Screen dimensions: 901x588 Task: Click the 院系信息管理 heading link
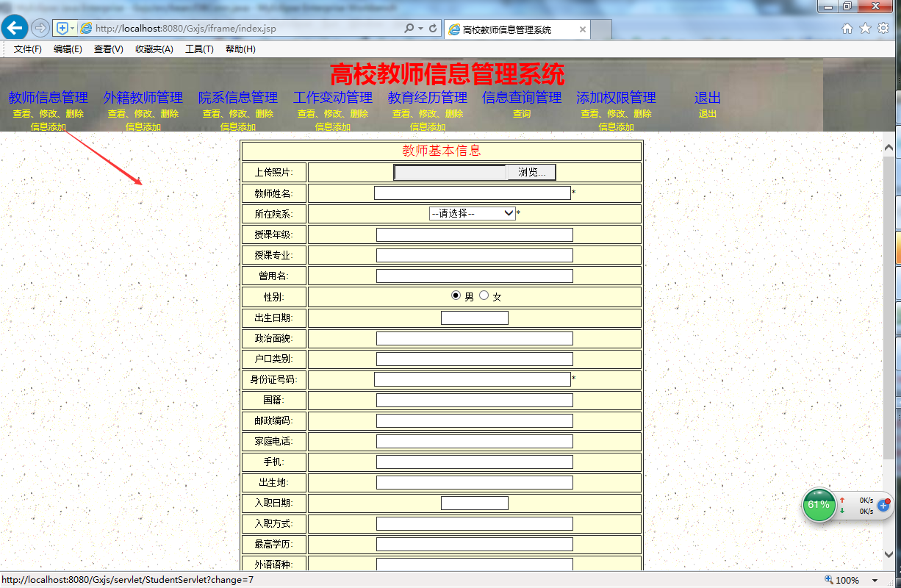point(237,97)
